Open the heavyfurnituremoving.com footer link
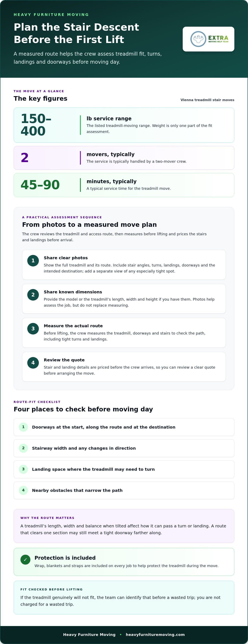This screenshot has height=644, width=248. 155,634
